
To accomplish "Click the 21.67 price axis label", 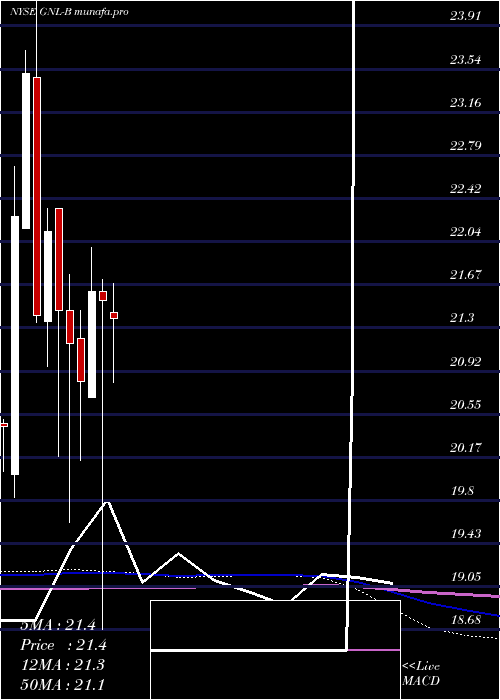I will [x=466, y=275].
